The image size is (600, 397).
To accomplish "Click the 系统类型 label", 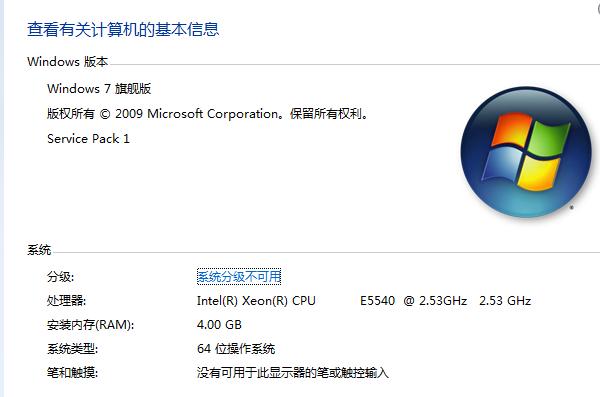I will pyautogui.click(x=72, y=349).
